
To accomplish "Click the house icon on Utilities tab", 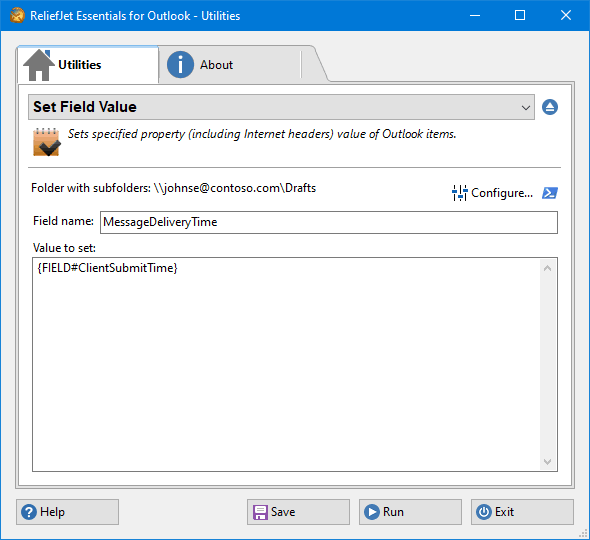I will pos(39,65).
